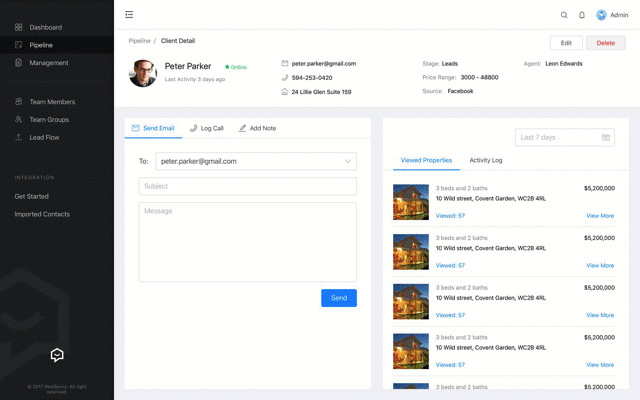Open search with the magnifier icon

[x=564, y=15]
